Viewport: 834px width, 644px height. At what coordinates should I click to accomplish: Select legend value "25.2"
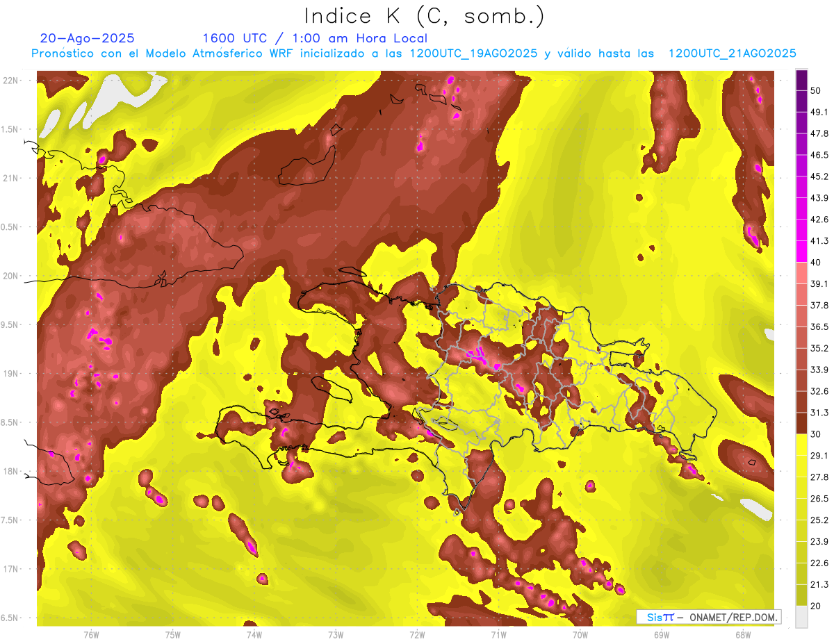(819, 520)
